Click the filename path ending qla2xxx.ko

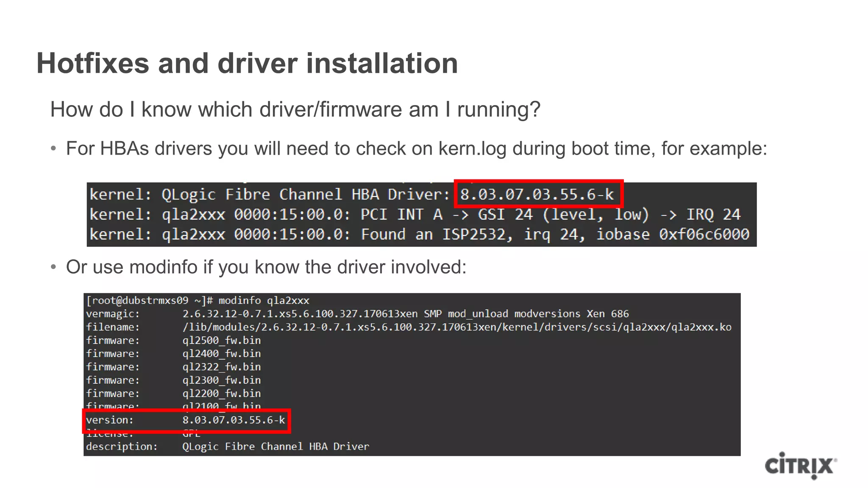(457, 327)
